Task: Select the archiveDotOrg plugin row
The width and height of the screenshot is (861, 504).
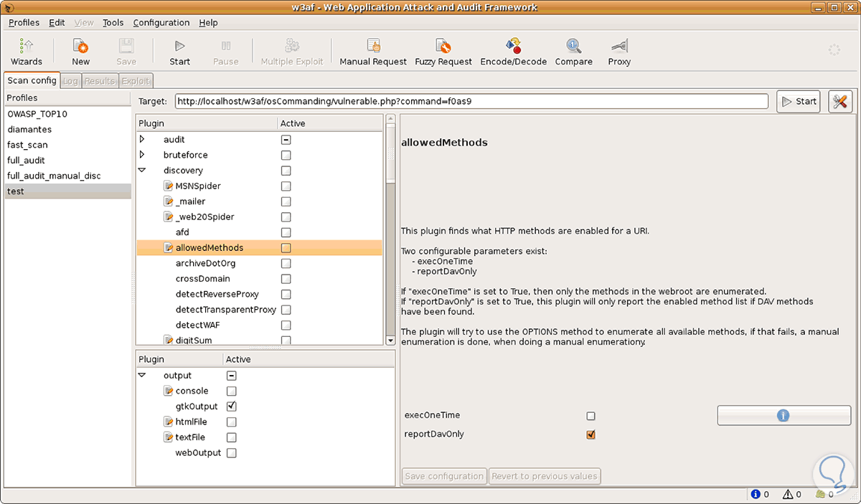Action: [260, 263]
